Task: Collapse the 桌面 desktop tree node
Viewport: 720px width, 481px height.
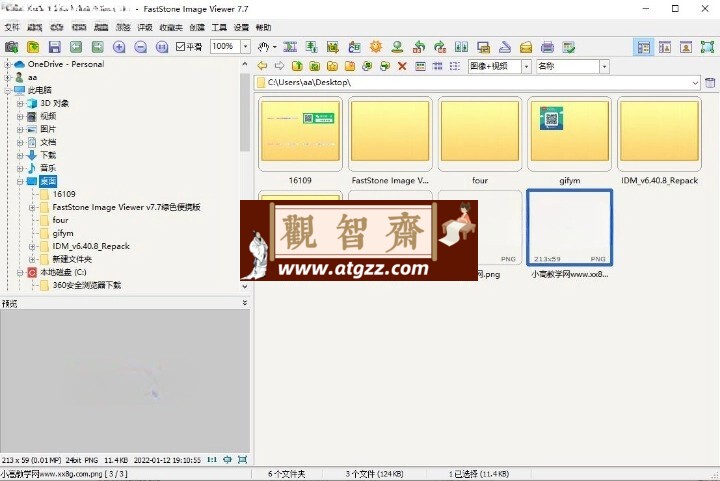Action: [x=20, y=181]
